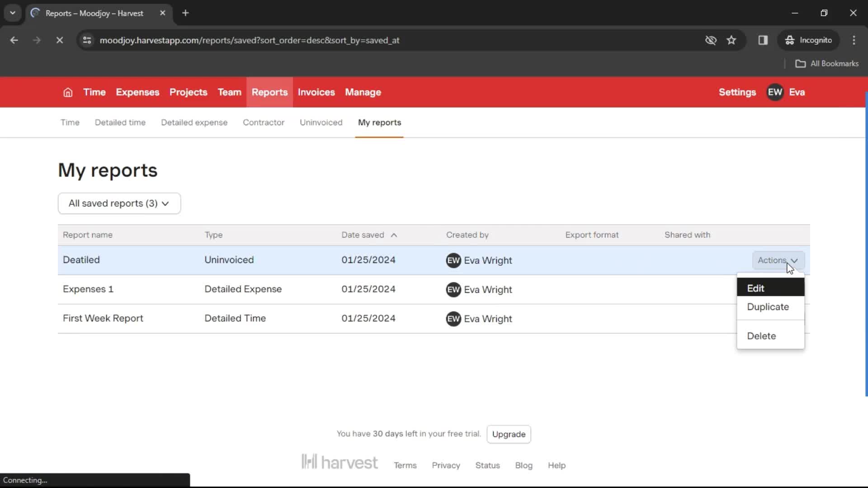868x488 pixels.
Task: Open Invoices in main navigation
Action: point(316,92)
